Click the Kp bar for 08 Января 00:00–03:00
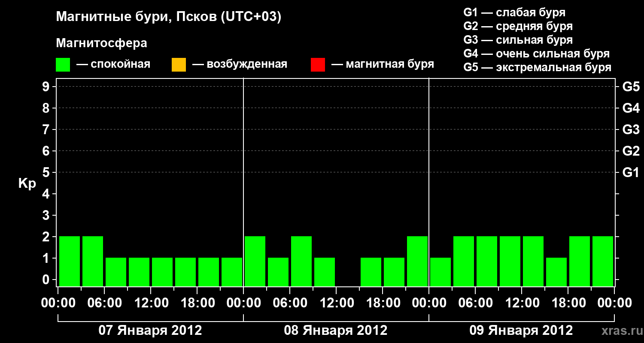Image resolution: width=644 pixels, height=343 pixels. coord(255,261)
